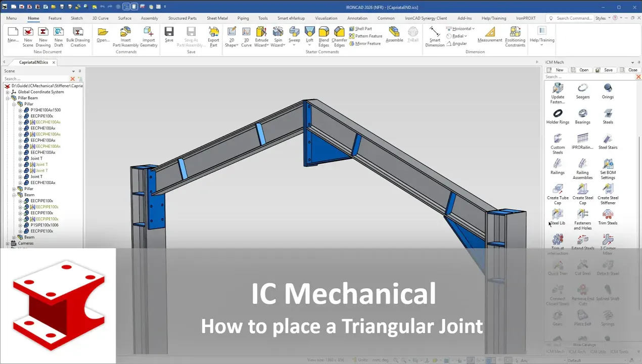Toggle Shell Part feature

point(360,29)
